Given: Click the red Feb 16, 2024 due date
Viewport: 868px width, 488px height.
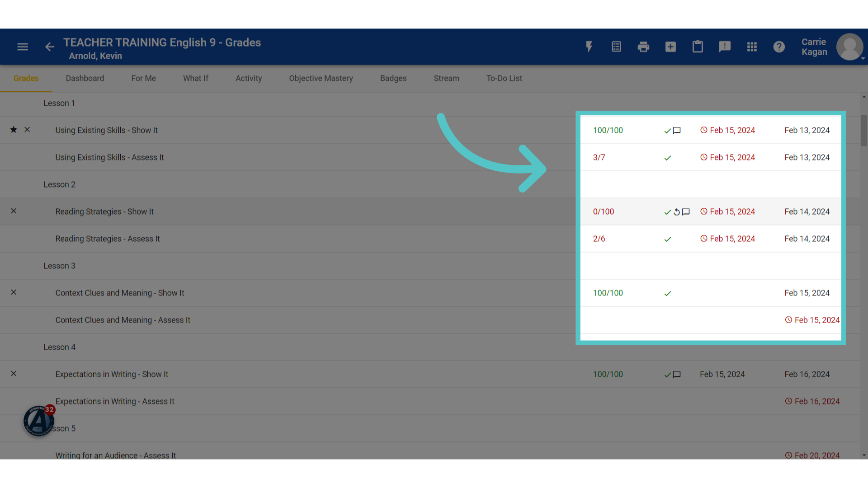Looking at the screenshot, I should point(812,401).
